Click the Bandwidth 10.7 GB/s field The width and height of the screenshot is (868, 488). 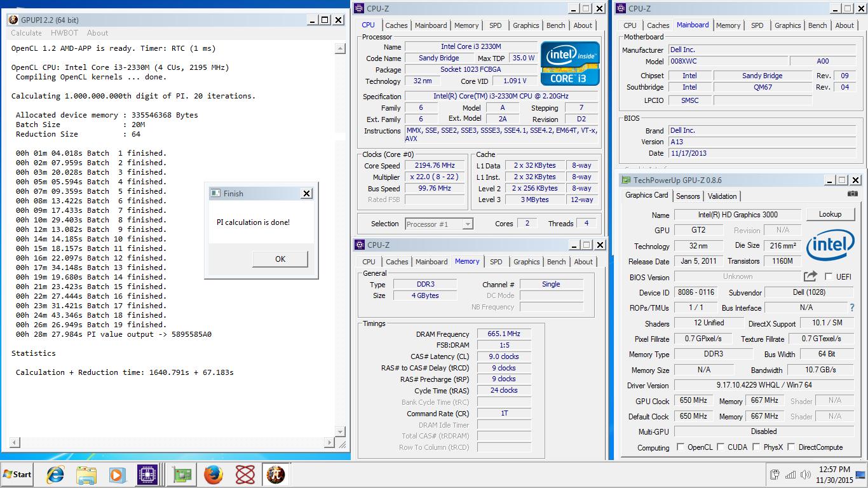coord(820,370)
